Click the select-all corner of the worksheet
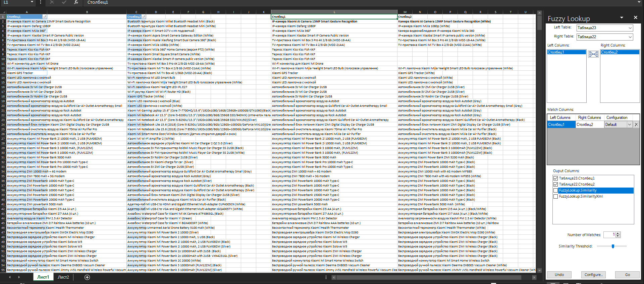The width and height of the screenshot is (644, 284). coord(3,12)
